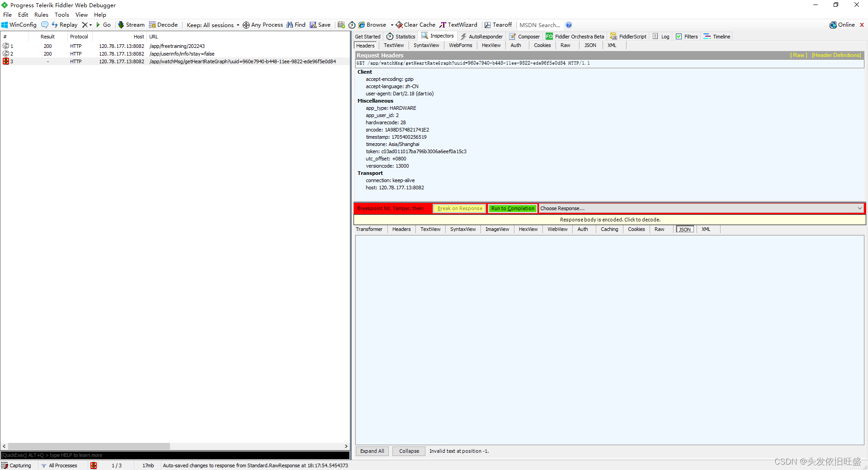Click scroll right arrow of session list
Image resolution: width=868 pixels, height=470 pixels.
pyautogui.click(x=346, y=446)
